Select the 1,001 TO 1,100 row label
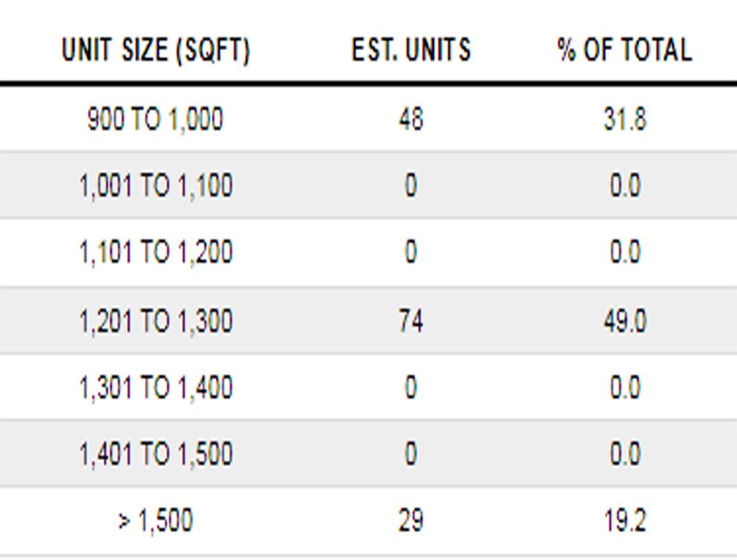737x560 pixels. (x=156, y=186)
